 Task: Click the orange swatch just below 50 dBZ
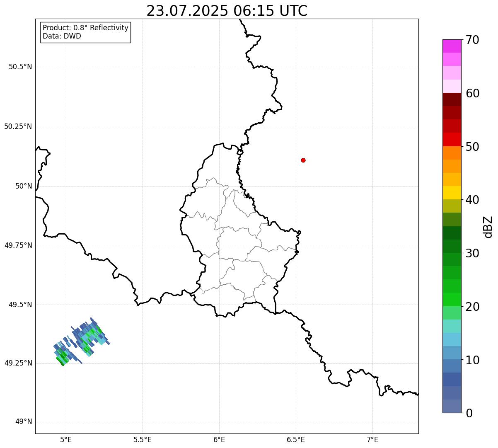coord(452,153)
